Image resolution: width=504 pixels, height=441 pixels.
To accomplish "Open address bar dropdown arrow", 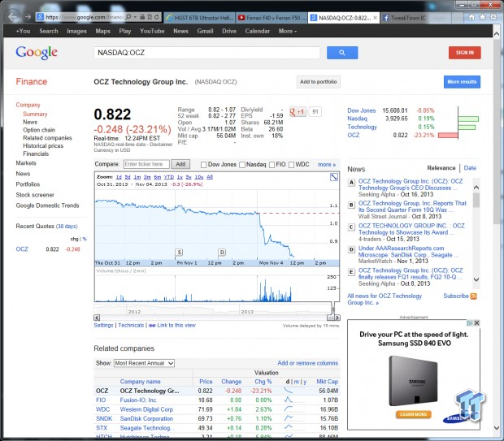I will 135,17.
